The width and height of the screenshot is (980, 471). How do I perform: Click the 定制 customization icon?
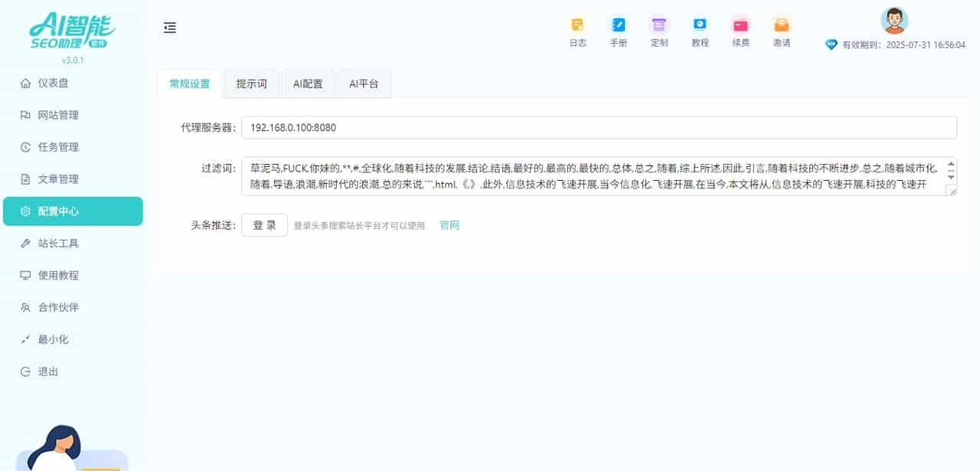click(659, 31)
